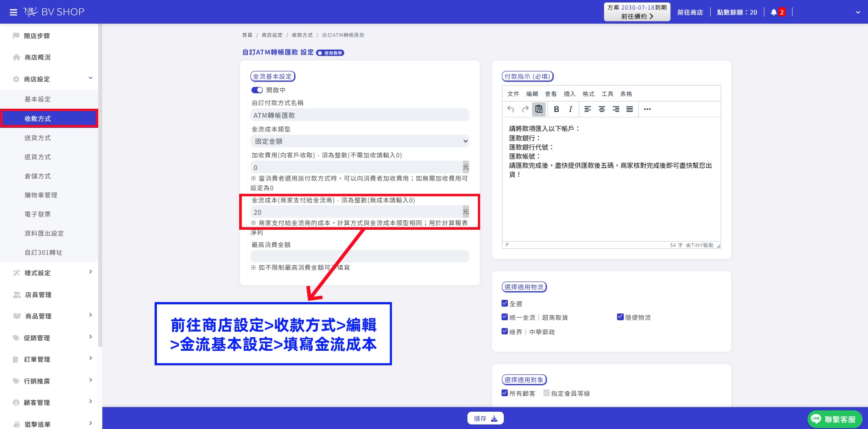The width and height of the screenshot is (868, 429).
Task: Open the notifications bell icon
Action: point(773,12)
